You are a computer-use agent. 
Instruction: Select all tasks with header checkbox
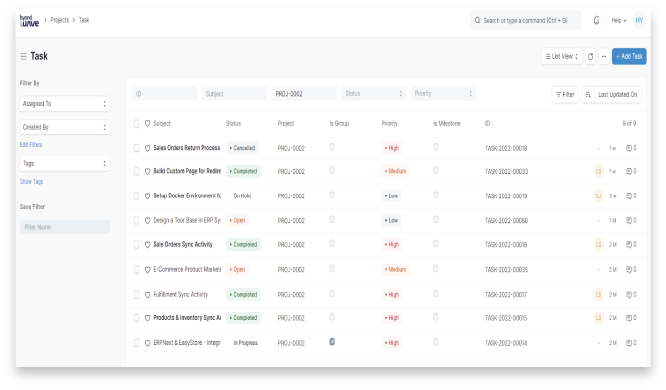point(136,124)
